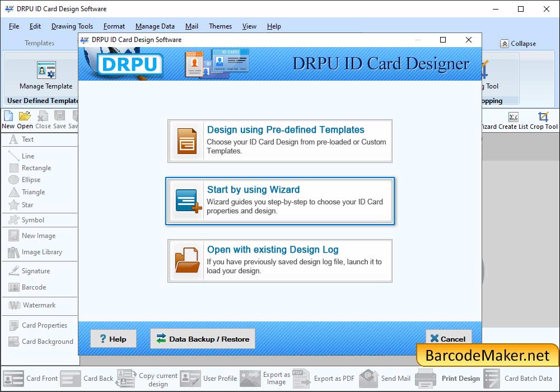Screen dimensions: 560x392
Task: Click Data Backup / Restore button
Action: [x=203, y=339]
